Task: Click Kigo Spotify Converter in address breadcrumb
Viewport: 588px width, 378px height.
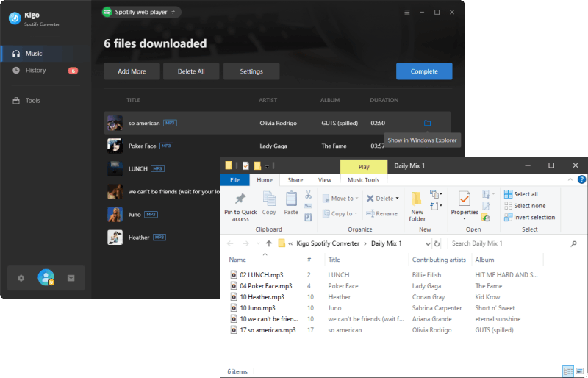Action: click(328, 243)
